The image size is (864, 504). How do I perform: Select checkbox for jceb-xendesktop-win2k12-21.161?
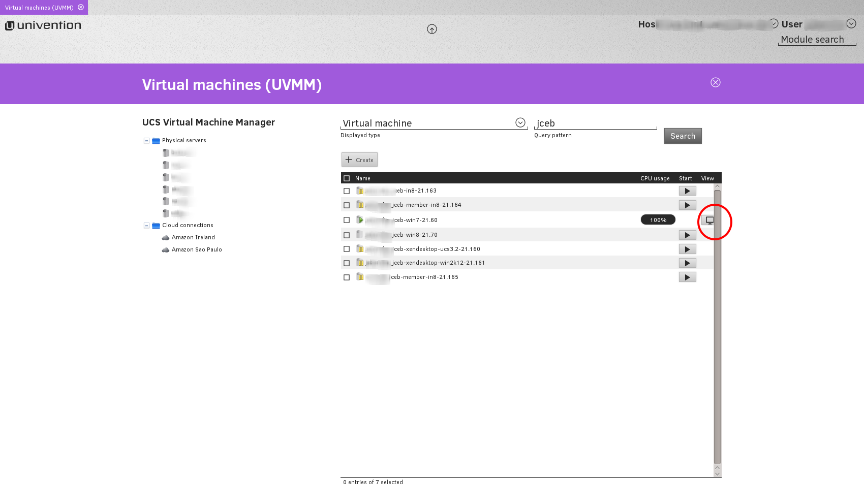[347, 263]
